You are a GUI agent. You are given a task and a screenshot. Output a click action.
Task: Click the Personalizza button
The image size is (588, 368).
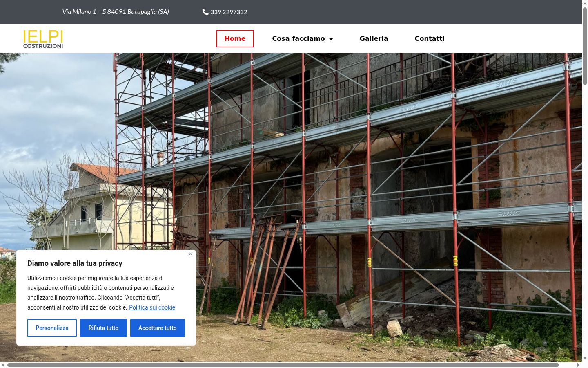tap(52, 328)
